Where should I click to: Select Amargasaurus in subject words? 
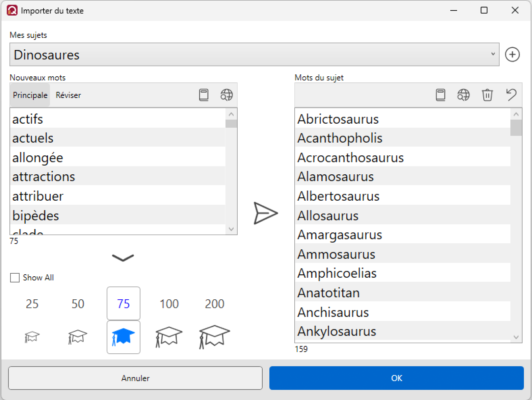click(x=402, y=234)
